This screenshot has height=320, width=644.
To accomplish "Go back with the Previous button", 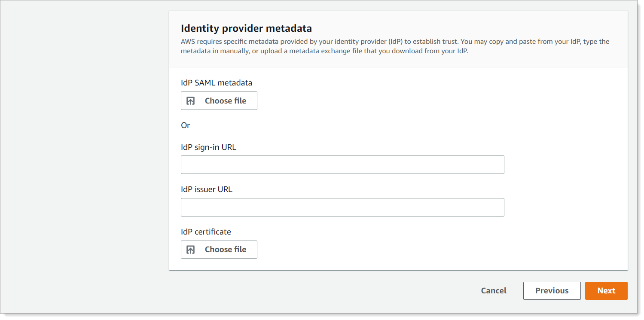I will pos(552,291).
